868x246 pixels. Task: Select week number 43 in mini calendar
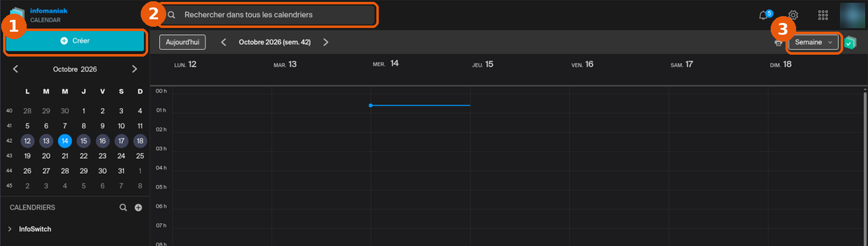click(x=9, y=156)
